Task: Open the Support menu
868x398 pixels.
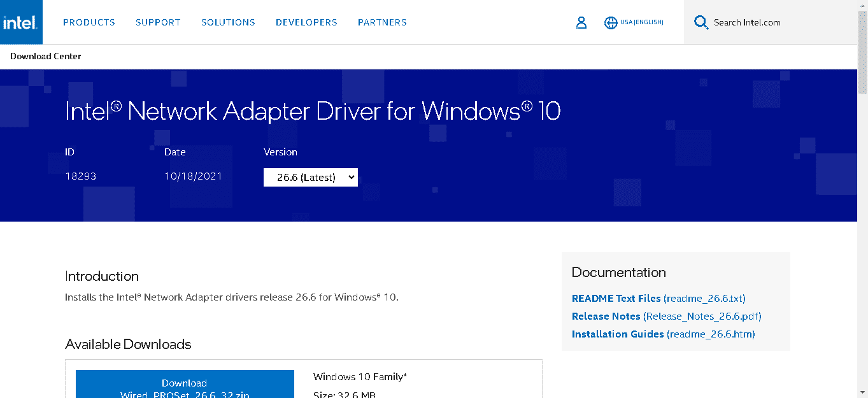Action: pos(158,22)
